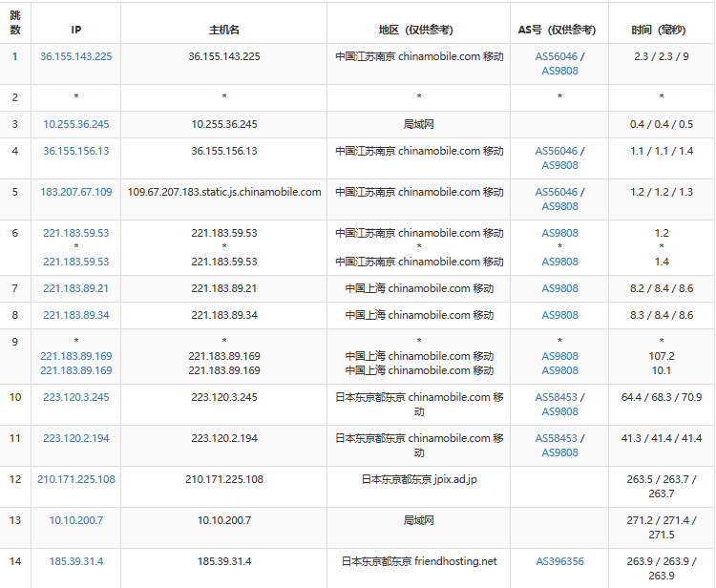The height and width of the screenshot is (588, 716).
Task: Select time value 1.1 / 1.1 / 1.4
Action: tap(662, 151)
